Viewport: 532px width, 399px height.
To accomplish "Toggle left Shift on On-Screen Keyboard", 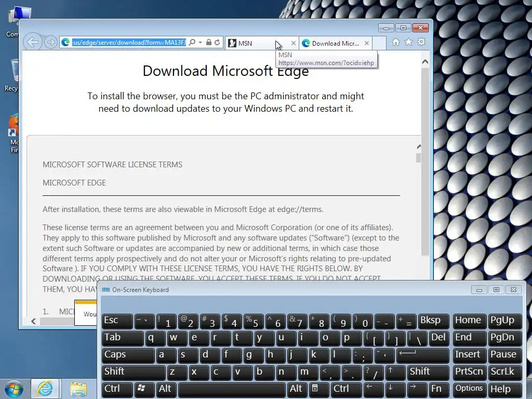I will click(134, 372).
